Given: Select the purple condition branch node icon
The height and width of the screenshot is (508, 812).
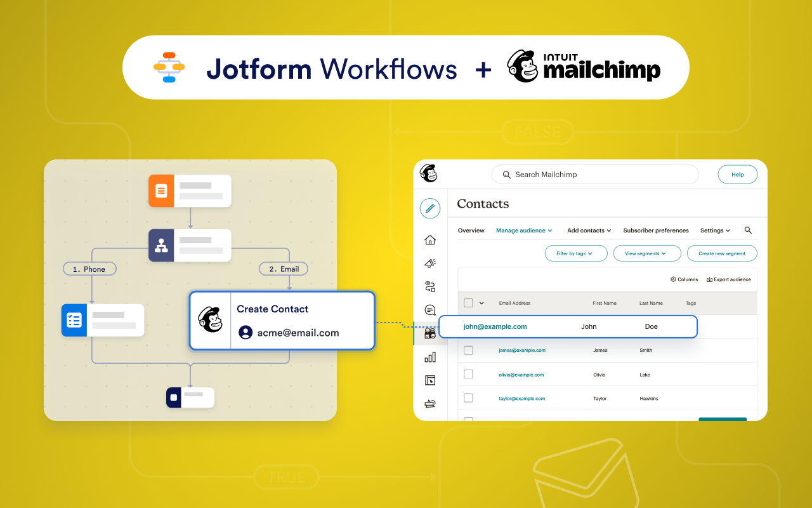Looking at the screenshot, I should coord(161,245).
